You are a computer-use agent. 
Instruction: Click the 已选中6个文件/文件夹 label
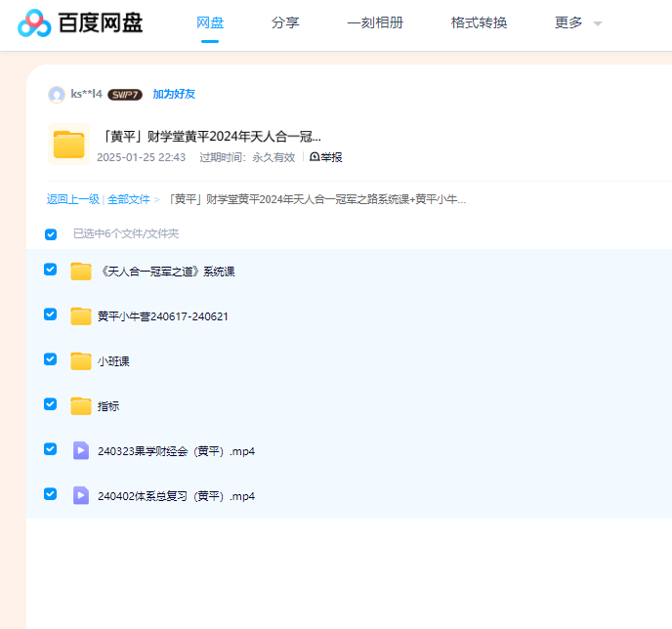[126, 234]
